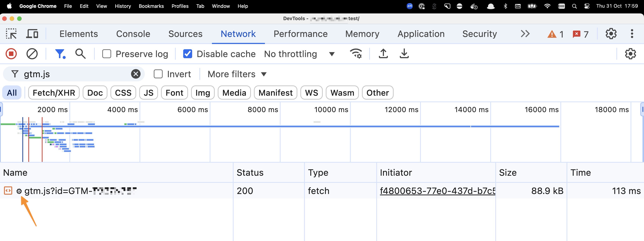
Task: Clear the gtm.js filter text
Action: point(136,74)
